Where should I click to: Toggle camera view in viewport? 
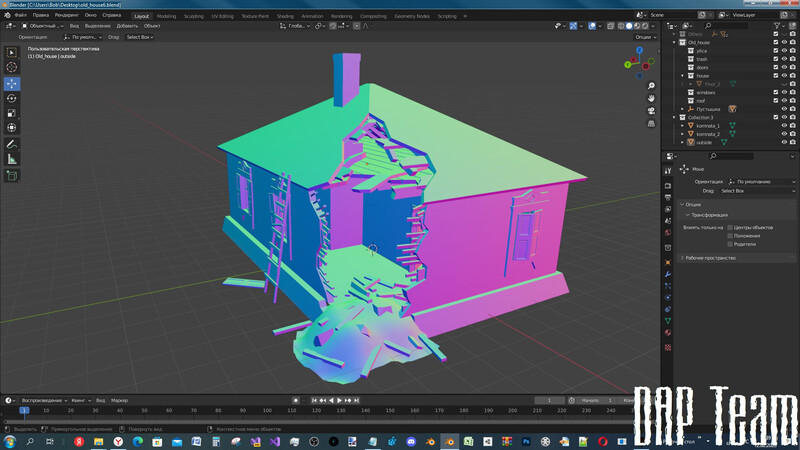651,111
